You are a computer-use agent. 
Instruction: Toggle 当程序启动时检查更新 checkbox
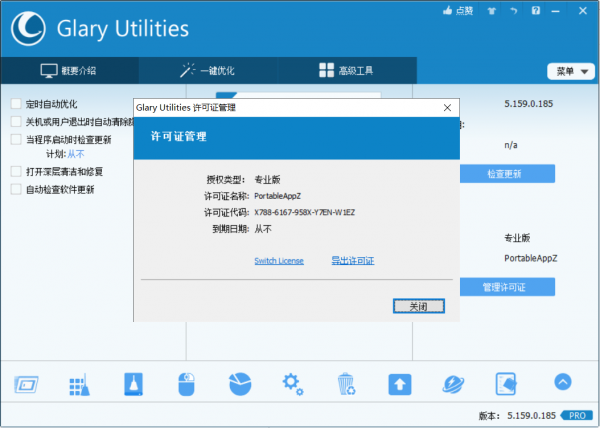pos(16,139)
